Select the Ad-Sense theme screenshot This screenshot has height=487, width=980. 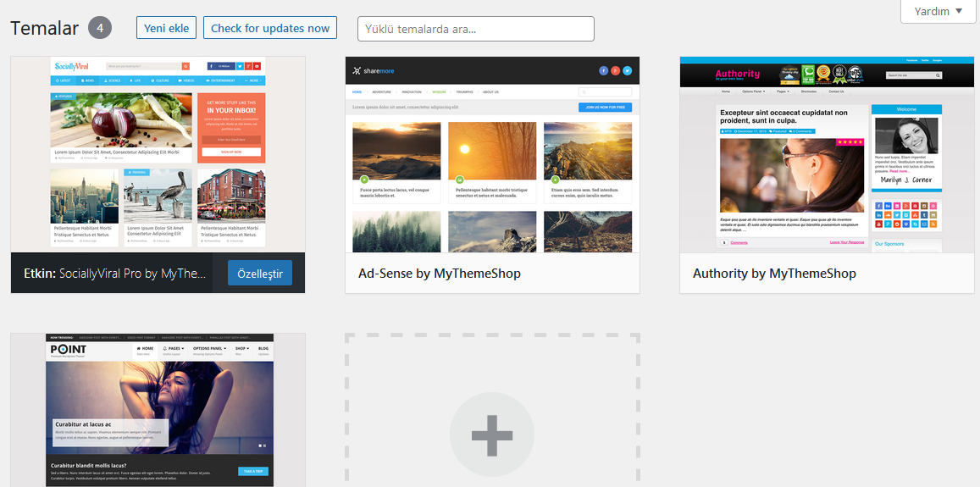(492, 154)
